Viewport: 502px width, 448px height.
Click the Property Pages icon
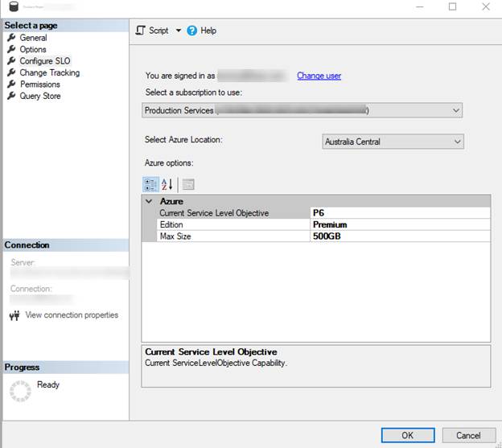pyautogui.click(x=187, y=184)
